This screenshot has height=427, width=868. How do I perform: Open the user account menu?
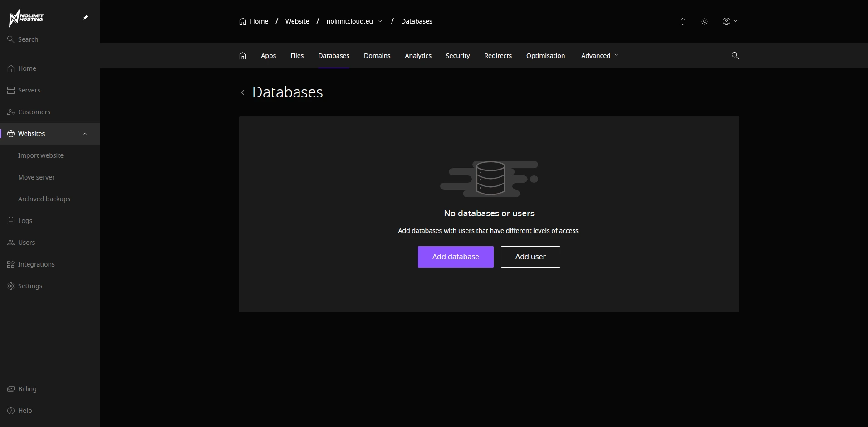coord(730,21)
